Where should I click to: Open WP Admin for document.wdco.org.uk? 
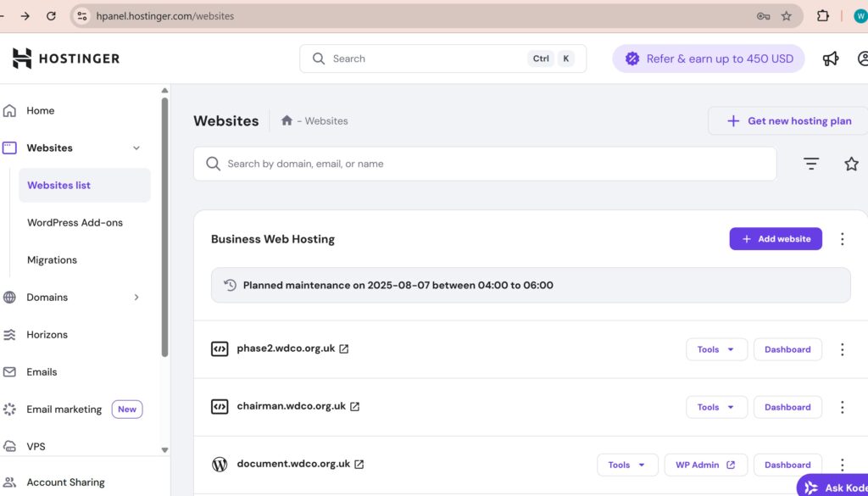[705, 465]
